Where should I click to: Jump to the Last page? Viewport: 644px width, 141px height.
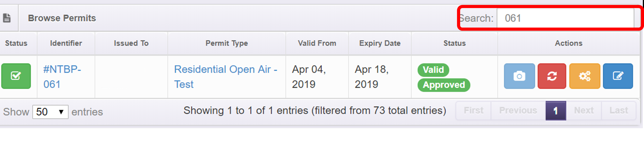[619, 110]
